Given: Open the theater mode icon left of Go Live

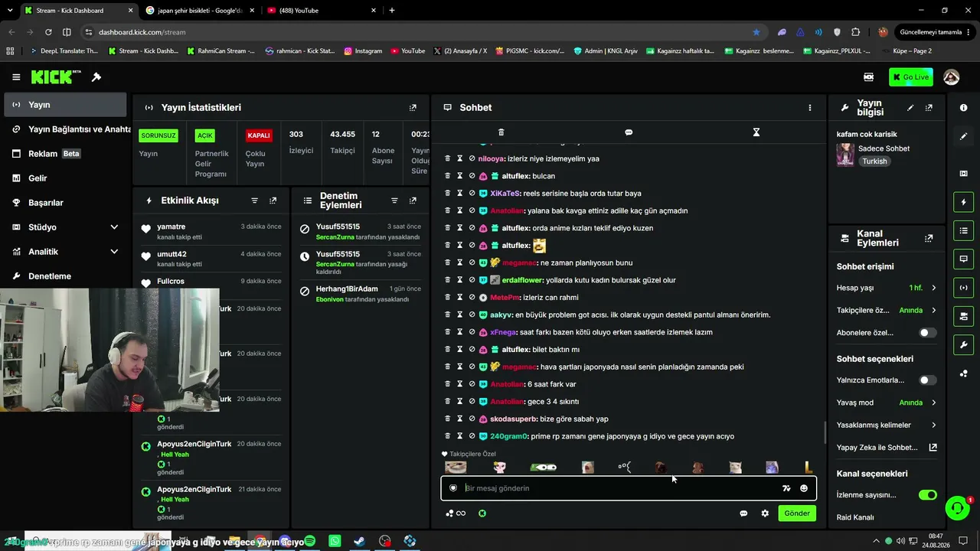Looking at the screenshot, I should click(x=869, y=77).
